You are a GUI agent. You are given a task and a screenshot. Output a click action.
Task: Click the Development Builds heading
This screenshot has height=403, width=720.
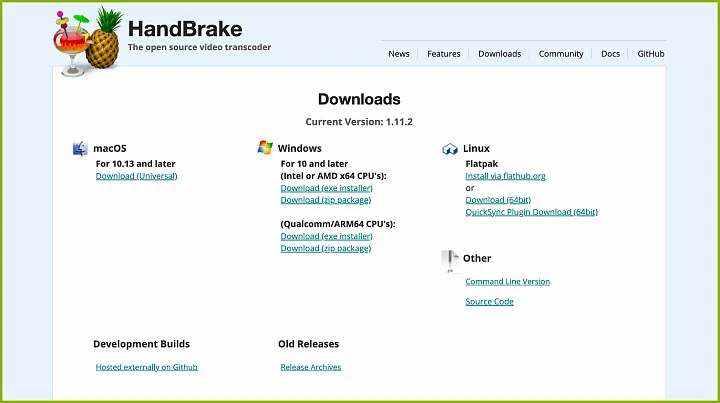click(x=141, y=344)
